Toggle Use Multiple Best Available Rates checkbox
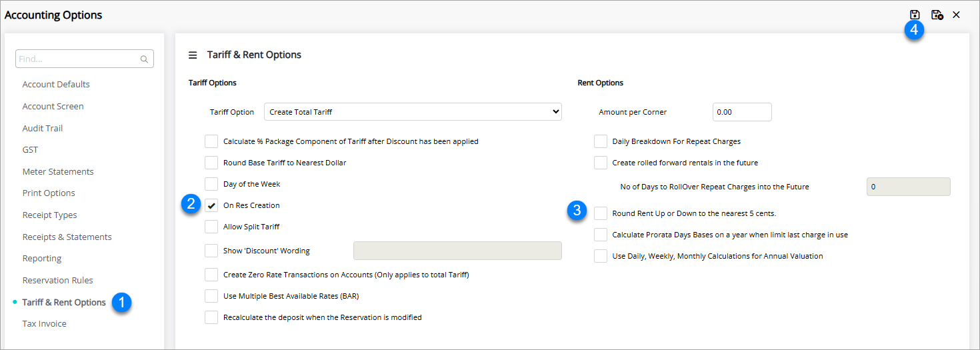 click(x=211, y=296)
